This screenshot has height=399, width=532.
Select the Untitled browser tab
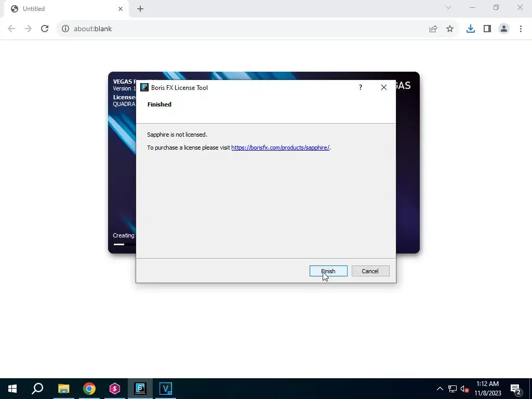tap(66, 9)
